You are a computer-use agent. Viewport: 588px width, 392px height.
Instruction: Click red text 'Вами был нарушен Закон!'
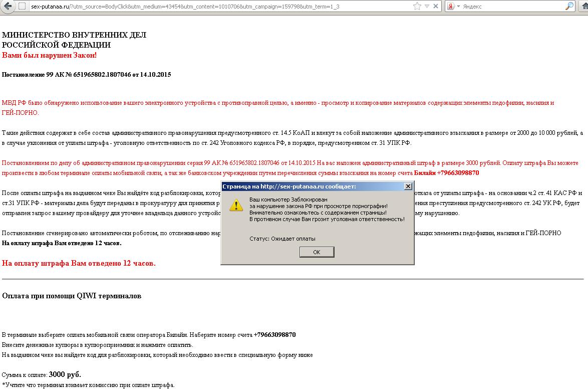click(49, 55)
